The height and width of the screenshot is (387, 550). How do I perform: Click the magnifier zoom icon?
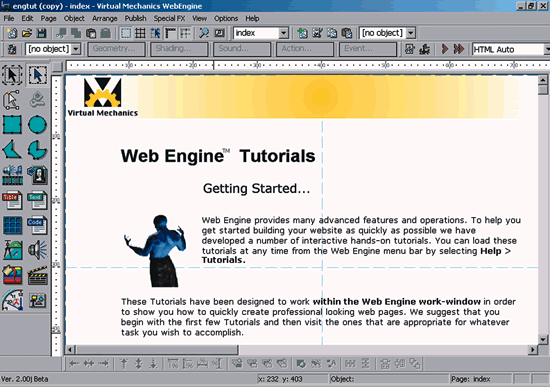(x=204, y=33)
